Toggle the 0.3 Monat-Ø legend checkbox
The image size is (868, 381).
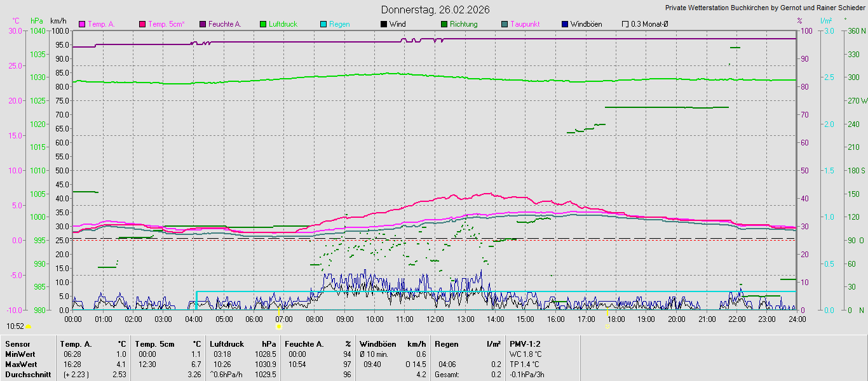(625, 24)
